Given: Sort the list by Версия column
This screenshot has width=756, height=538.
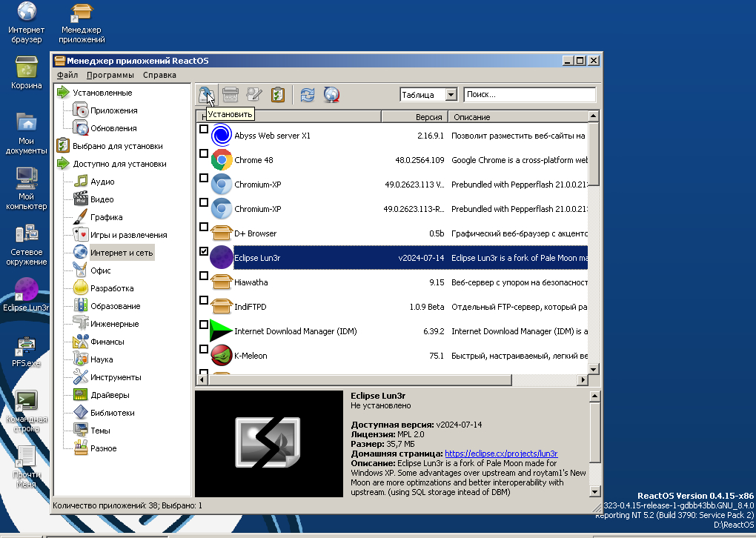Looking at the screenshot, I should (414, 116).
